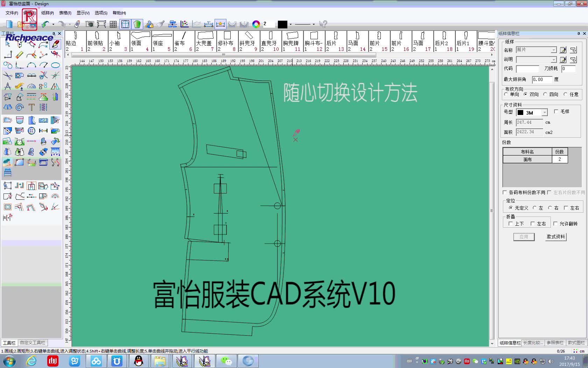Screen dimensions: 588x368
Task: Click the edit icon beside 名称 field
Action: click(563, 50)
